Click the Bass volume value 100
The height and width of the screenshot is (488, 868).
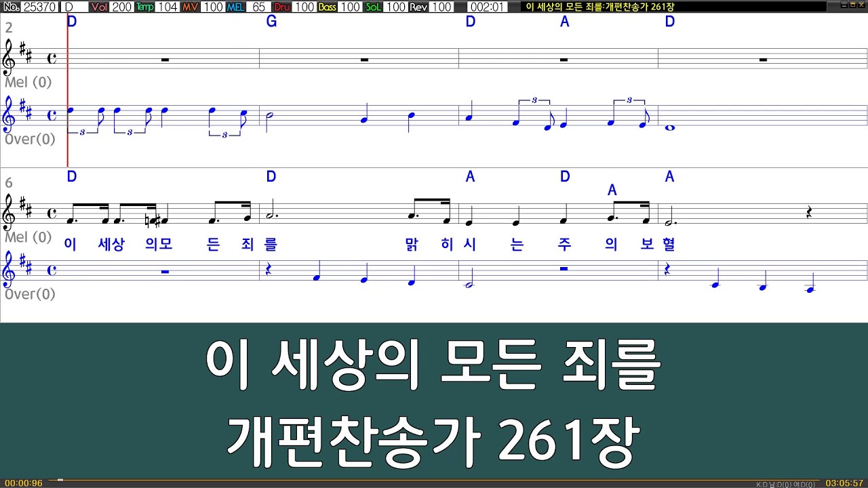[350, 7]
